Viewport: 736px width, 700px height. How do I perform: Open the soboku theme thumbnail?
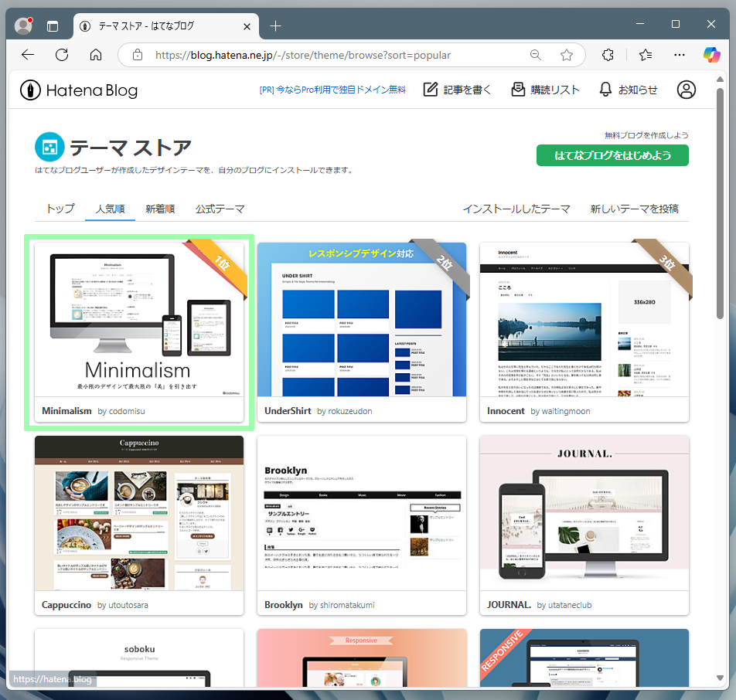139,658
